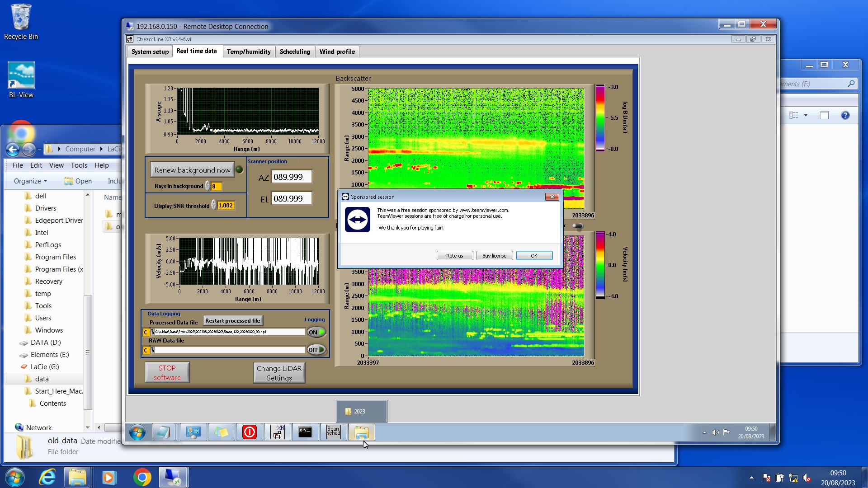Launch Google Chrome from the local taskbar
The image size is (868, 488).
pos(142,478)
